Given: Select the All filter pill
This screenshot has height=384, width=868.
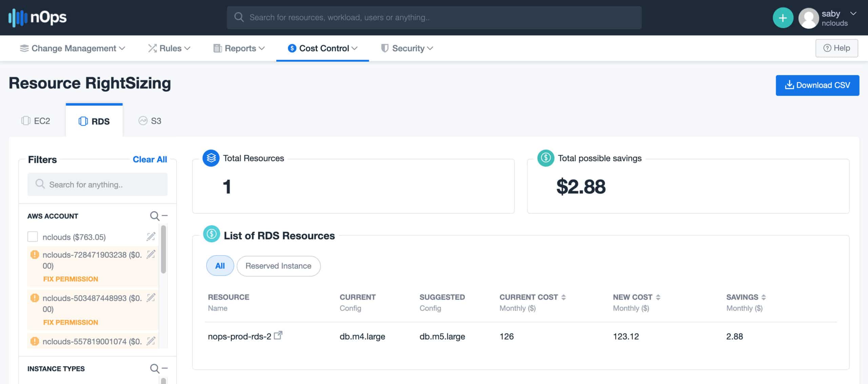Looking at the screenshot, I should tap(220, 266).
